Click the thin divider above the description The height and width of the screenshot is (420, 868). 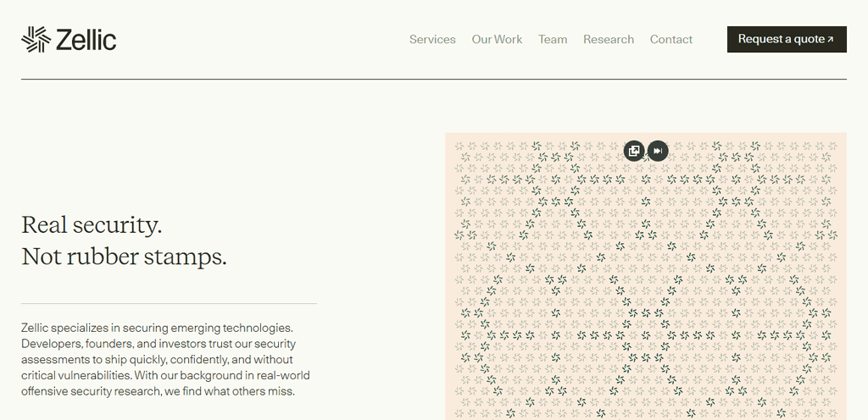click(169, 303)
